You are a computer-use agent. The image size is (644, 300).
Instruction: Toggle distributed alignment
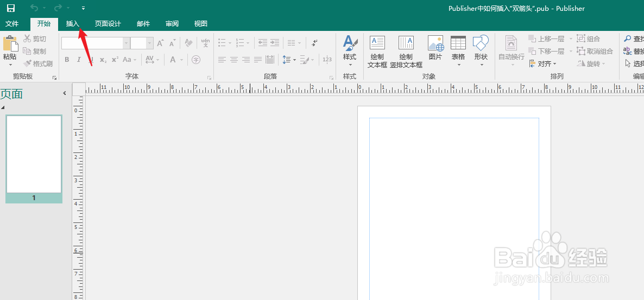pos(270,60)
